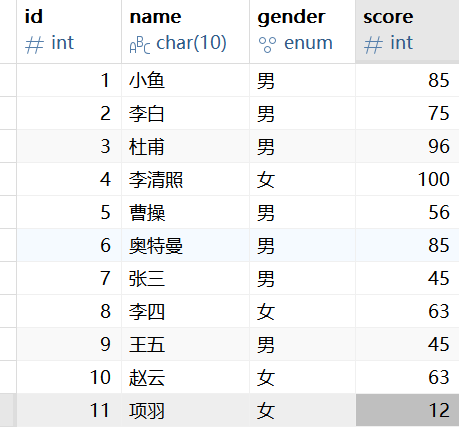
Task: Select the name cell 赵云
Action: point(185,377)
